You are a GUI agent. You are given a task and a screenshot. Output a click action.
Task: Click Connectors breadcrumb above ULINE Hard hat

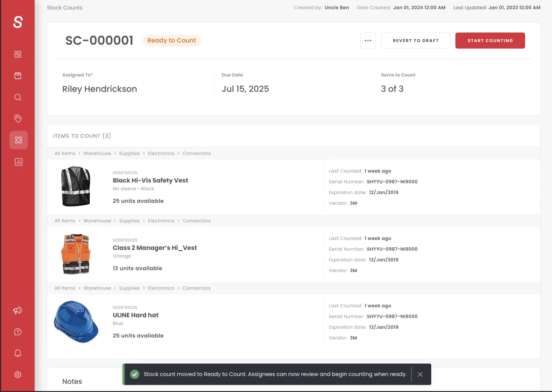point(197,288)
